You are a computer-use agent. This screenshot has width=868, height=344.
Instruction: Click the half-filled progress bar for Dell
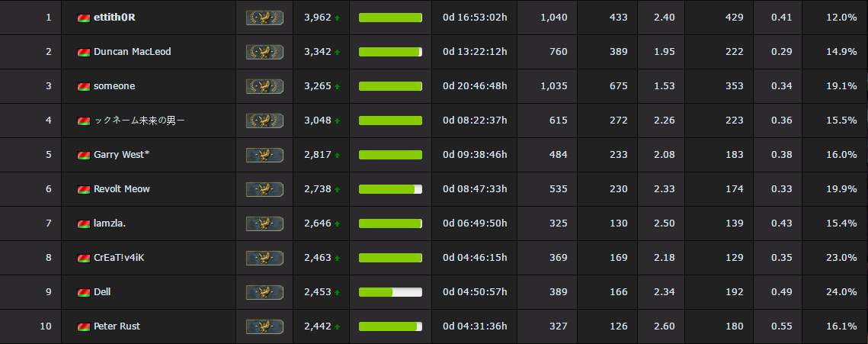(390, 292)
